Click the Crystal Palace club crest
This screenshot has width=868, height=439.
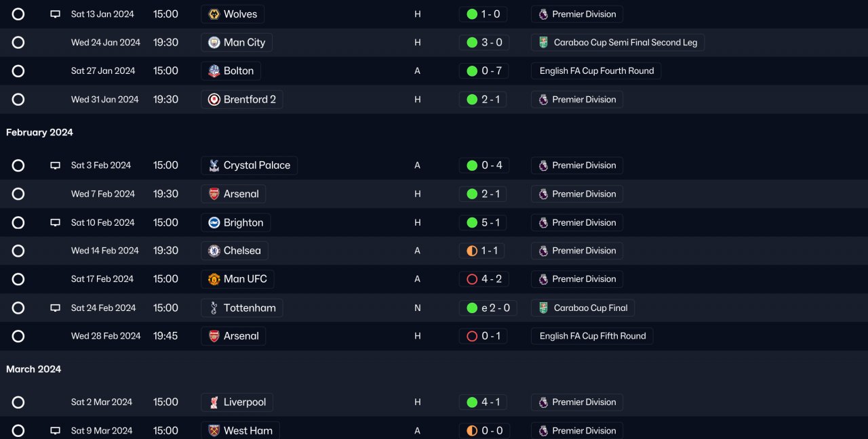[x=214, y=166]
